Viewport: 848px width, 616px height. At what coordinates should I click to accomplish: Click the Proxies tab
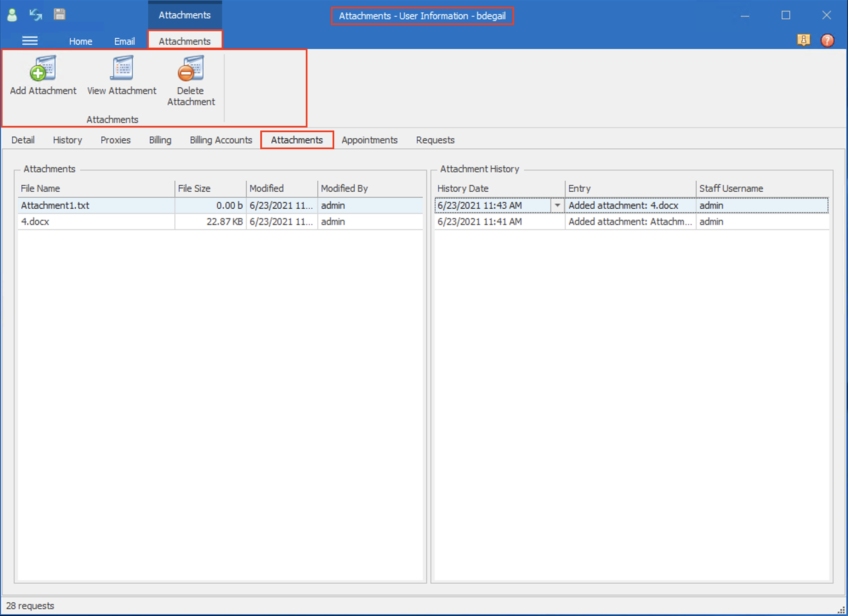pyautogui.click(x=115, y=140)
